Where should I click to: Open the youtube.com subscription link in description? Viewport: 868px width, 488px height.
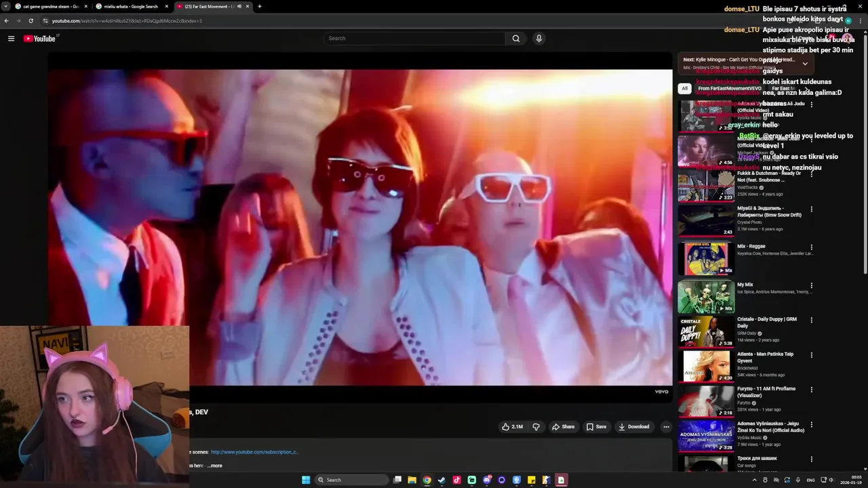(255, 452)
